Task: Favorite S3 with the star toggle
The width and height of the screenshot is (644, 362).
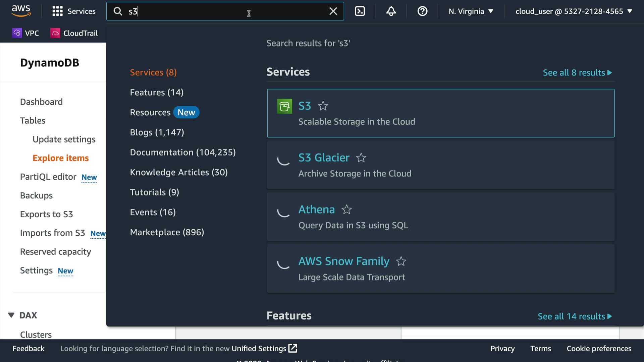Action: pyautogui.click(x=323, y=106)
